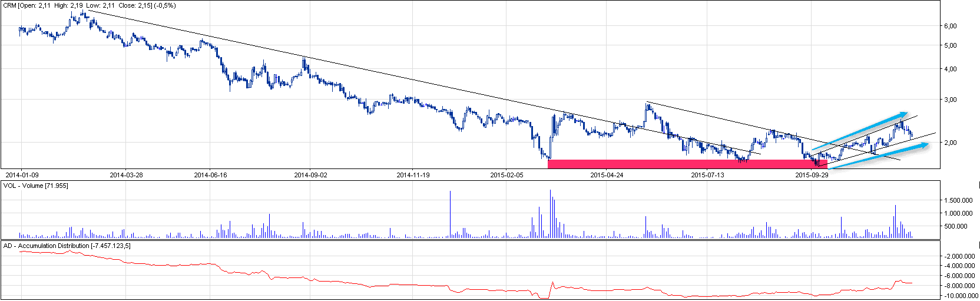The height and width of the screenshot is (301, 980).
Task: Select the VOL - Volume panel label
Action: (x=35, y=186)
